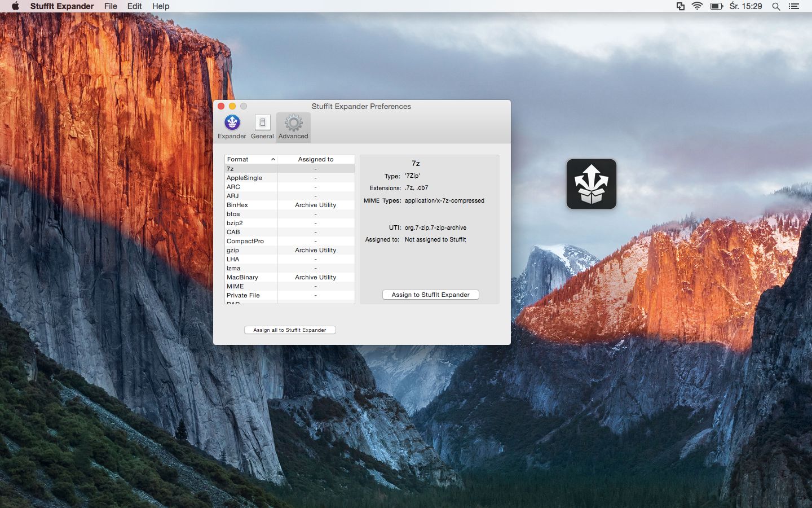Select the gzip format row

point(290,250)
